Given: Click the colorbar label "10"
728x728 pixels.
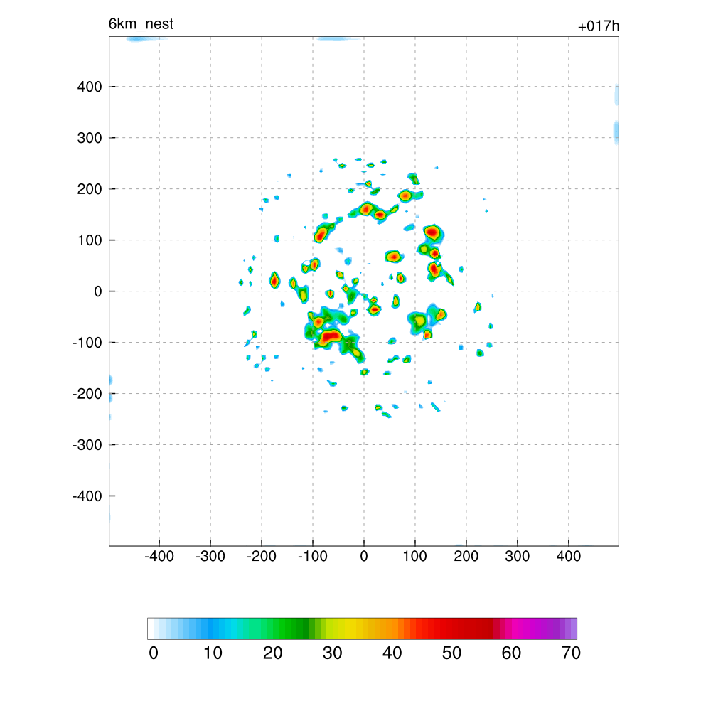Looking at the screenshot, I should click(213, 653).
